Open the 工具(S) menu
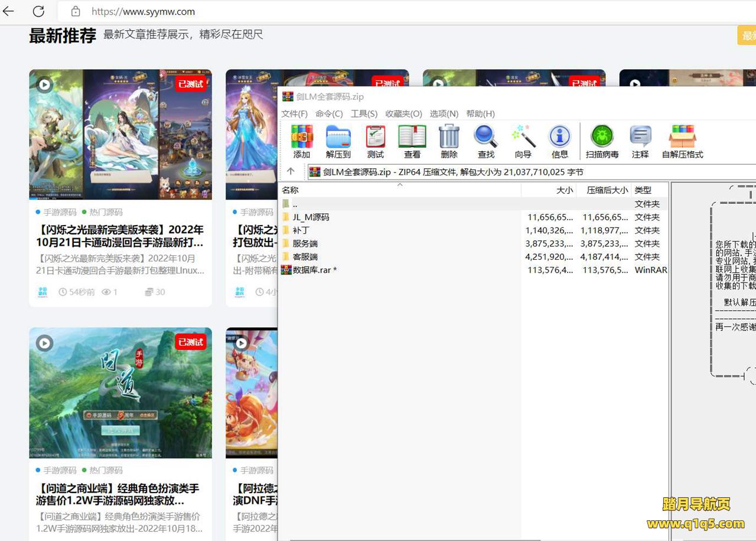This screenshot has width=756, height=541. click(364, 113)
